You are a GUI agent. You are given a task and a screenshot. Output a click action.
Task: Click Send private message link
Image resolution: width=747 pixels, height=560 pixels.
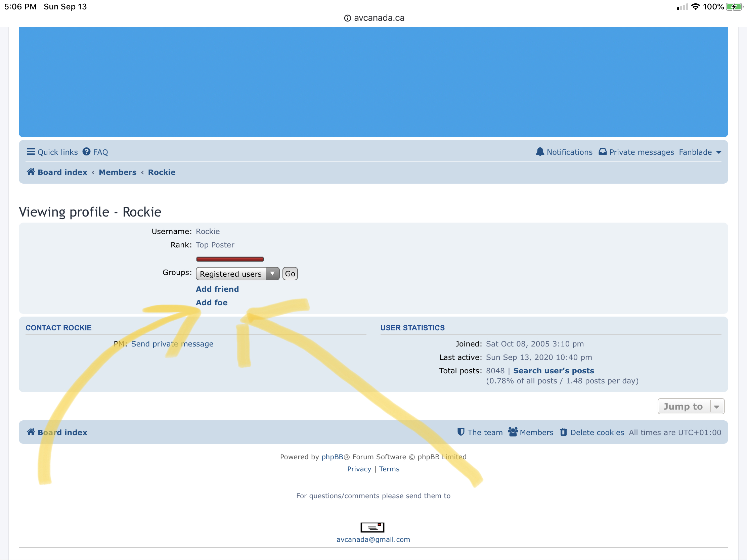[172, 344]
